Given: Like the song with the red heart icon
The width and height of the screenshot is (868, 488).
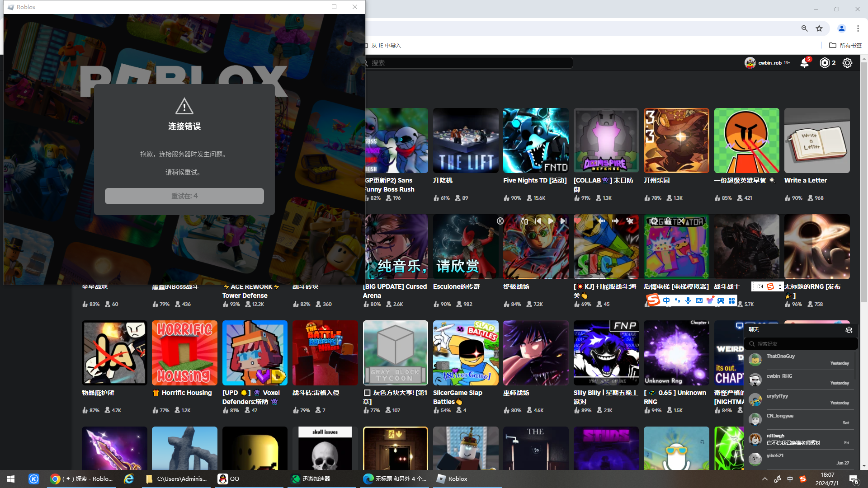Looking at the screenshot, I should (577, 221).
